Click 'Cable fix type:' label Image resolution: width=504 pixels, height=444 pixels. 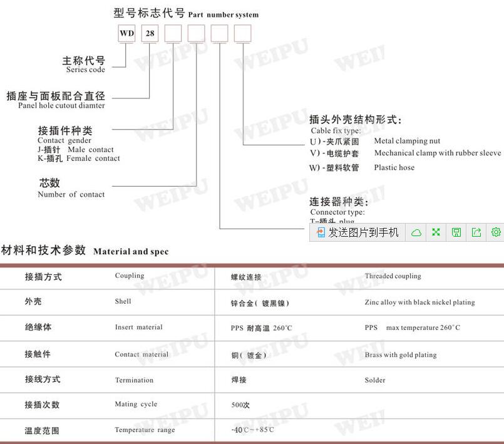click(x=336, y=130)
